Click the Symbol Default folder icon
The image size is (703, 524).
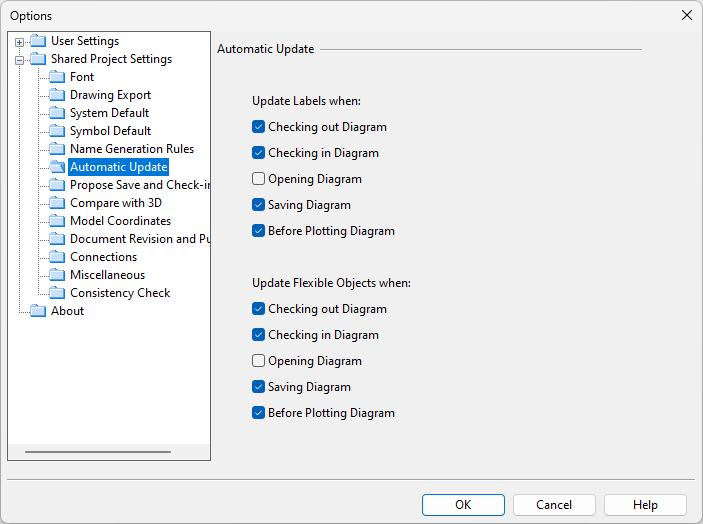tap(57, 131)
